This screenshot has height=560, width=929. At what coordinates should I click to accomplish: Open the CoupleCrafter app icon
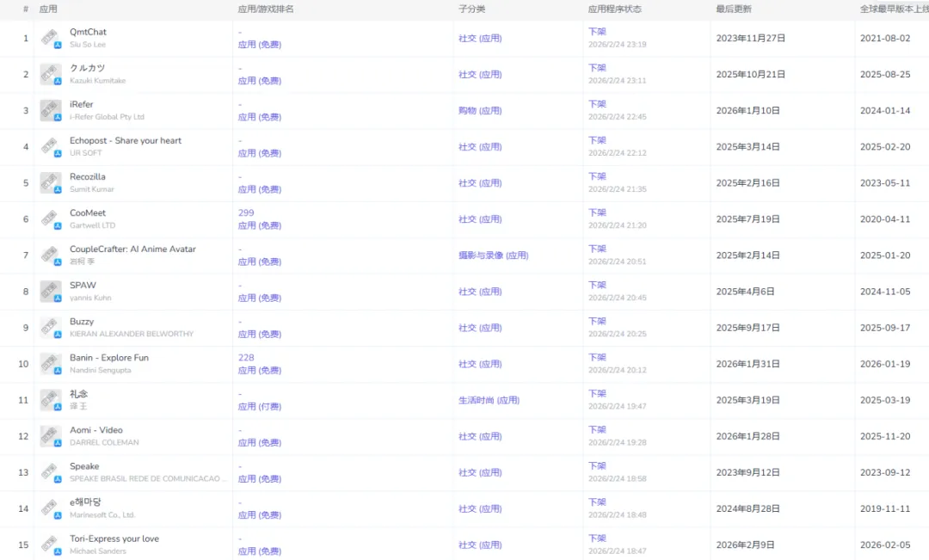(51, 255)
